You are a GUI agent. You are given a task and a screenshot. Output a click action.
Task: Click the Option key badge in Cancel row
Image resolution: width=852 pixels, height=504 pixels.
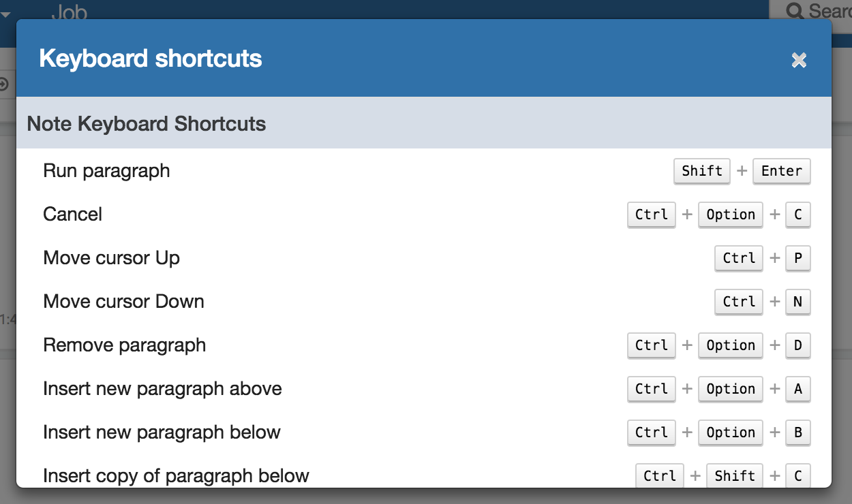pos(731,215)
